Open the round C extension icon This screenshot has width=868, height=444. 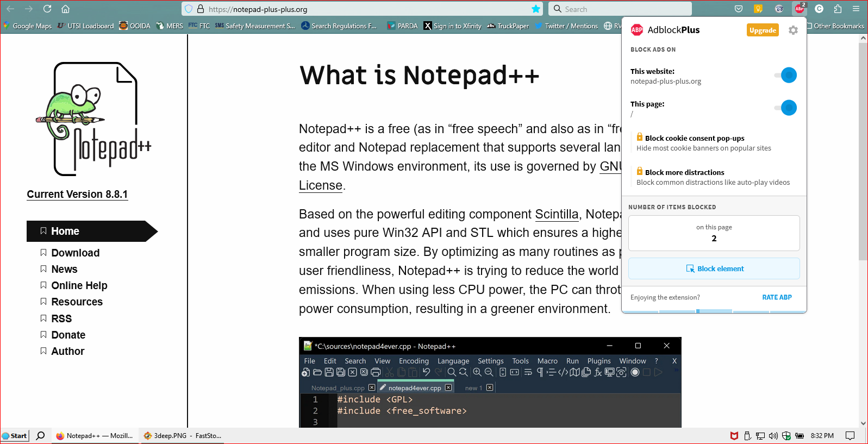click(819, 9)
